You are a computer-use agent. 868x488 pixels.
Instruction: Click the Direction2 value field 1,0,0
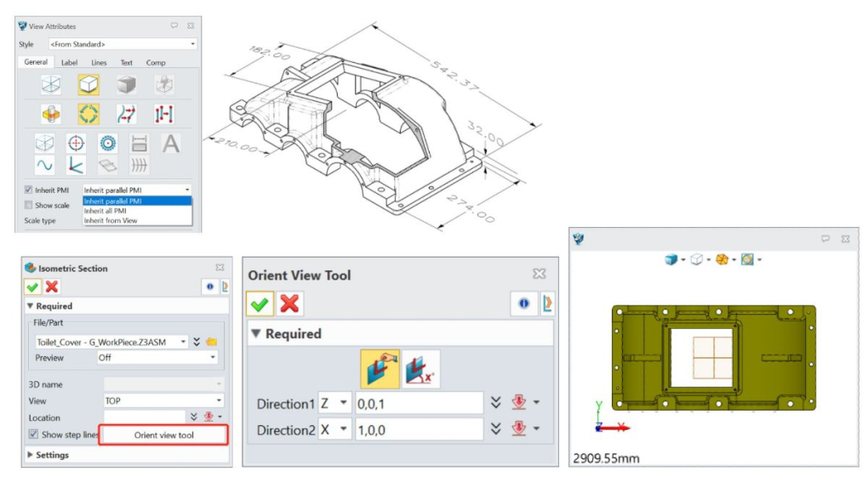tap(419, 429)
